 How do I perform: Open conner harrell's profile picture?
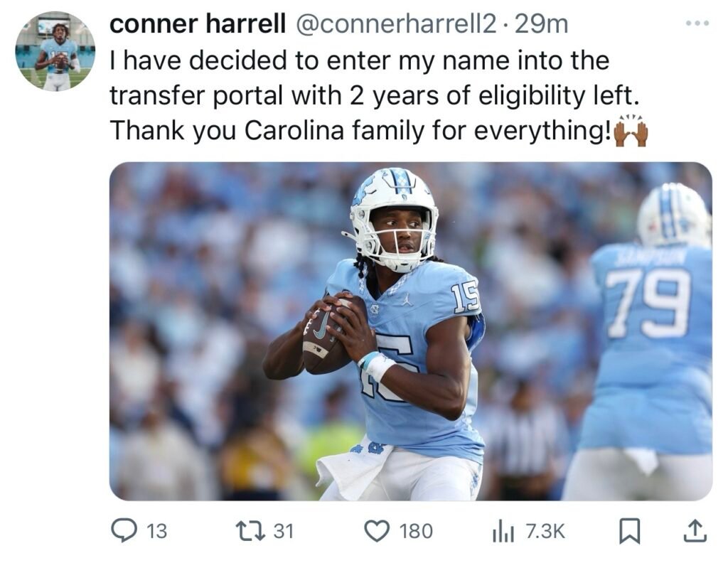(55, 51)
